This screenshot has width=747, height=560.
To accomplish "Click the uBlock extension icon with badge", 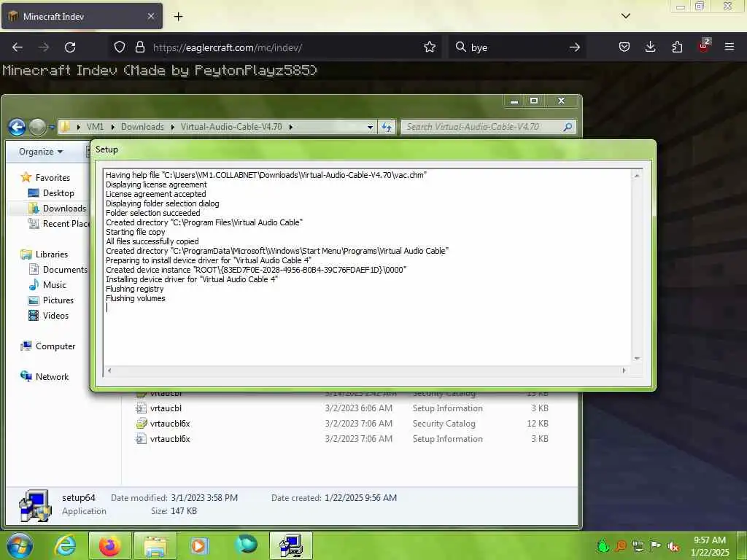I will 704,46.
